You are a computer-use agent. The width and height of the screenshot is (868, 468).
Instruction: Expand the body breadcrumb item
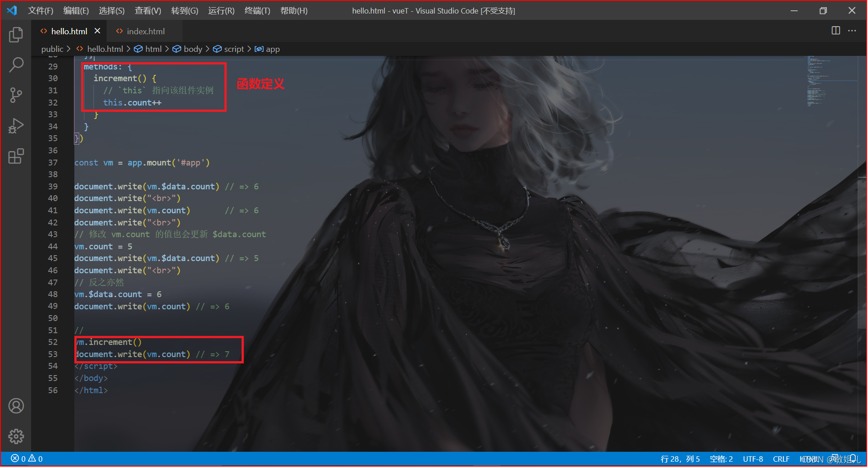[x=187, y=49]
